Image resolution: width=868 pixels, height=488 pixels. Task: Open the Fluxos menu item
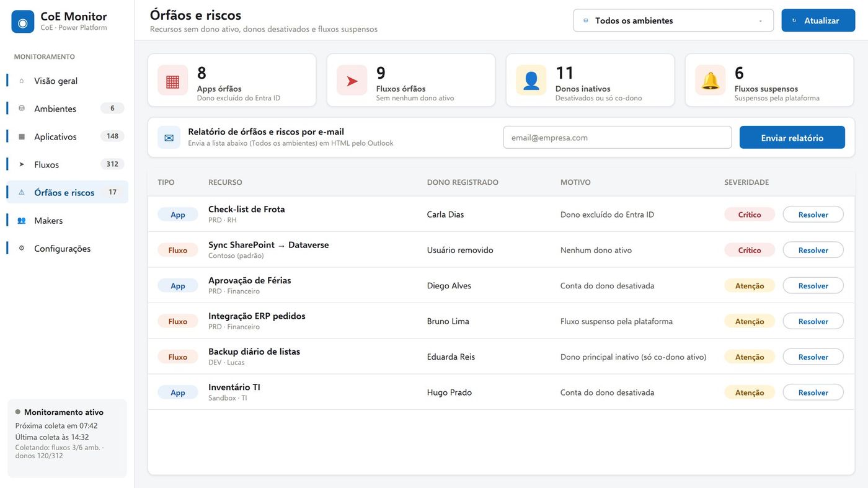(67, 164)
